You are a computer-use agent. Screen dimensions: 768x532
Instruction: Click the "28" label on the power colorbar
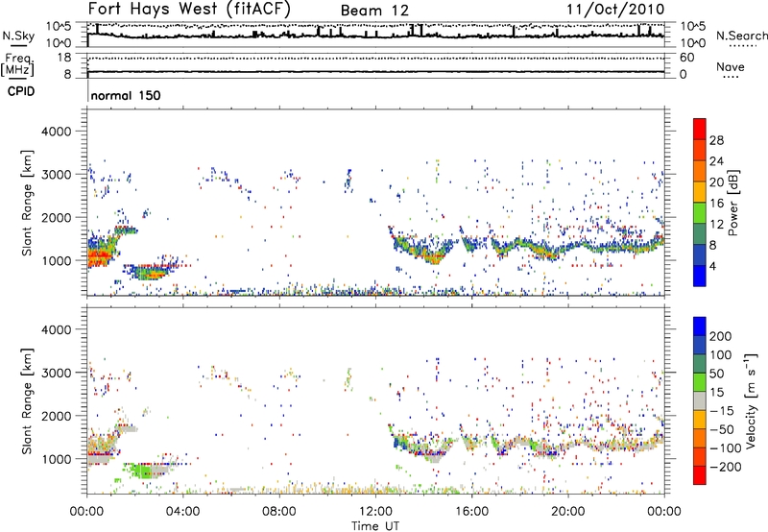pos(716,140)
